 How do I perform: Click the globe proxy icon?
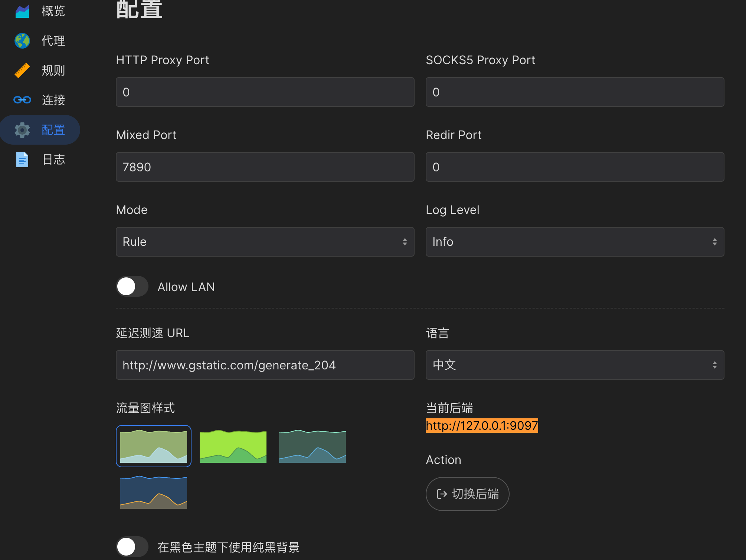(22, 41)
